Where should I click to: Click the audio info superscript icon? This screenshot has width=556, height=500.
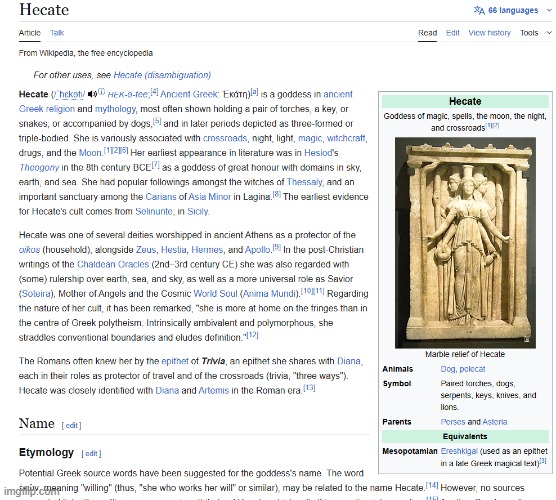point(101,91)
